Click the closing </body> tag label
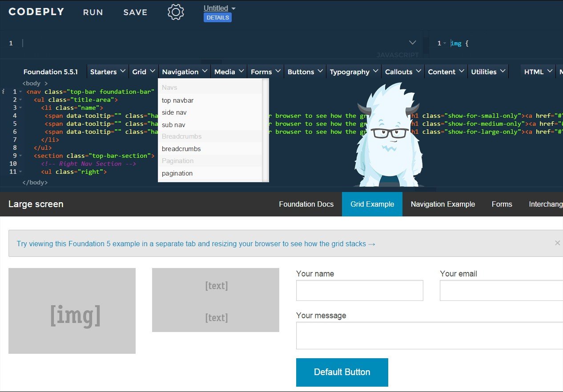Image resolution: width=563 pixels, height=392 pixels. click(35, 182)
